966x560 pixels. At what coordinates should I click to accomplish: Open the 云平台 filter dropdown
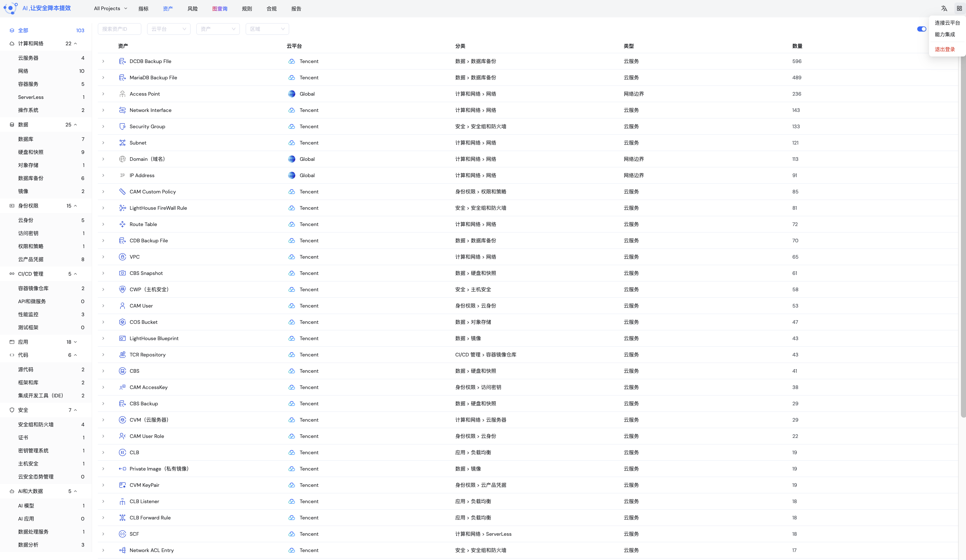[168, 29]
